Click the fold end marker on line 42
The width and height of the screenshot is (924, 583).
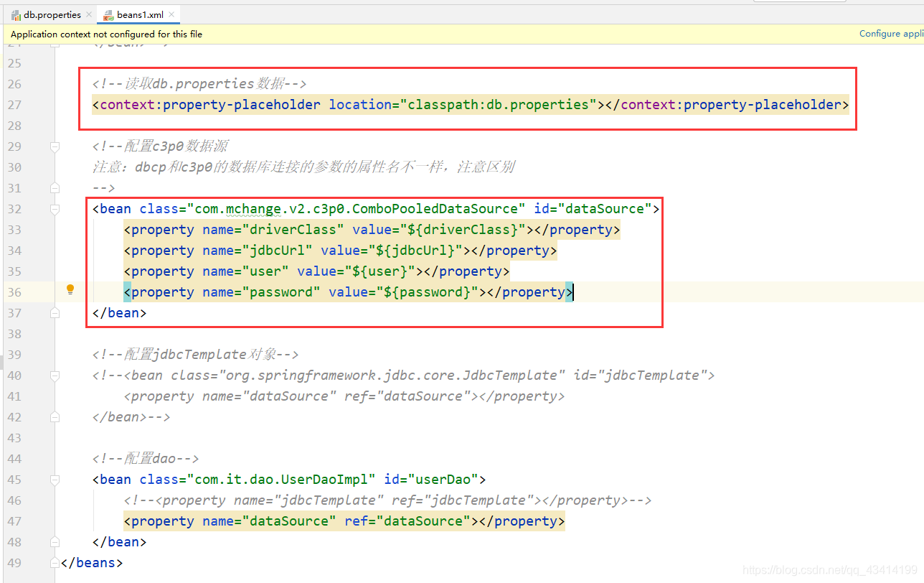pos(55,417)
